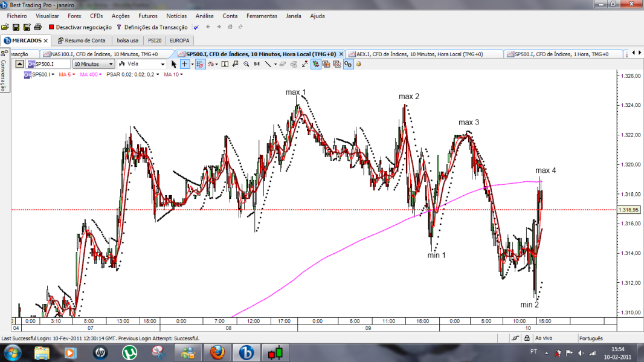The image size is (644, 362).
Task: Toggle the chart grid icon
Action: pyautogui.click(x=200, y=64)
